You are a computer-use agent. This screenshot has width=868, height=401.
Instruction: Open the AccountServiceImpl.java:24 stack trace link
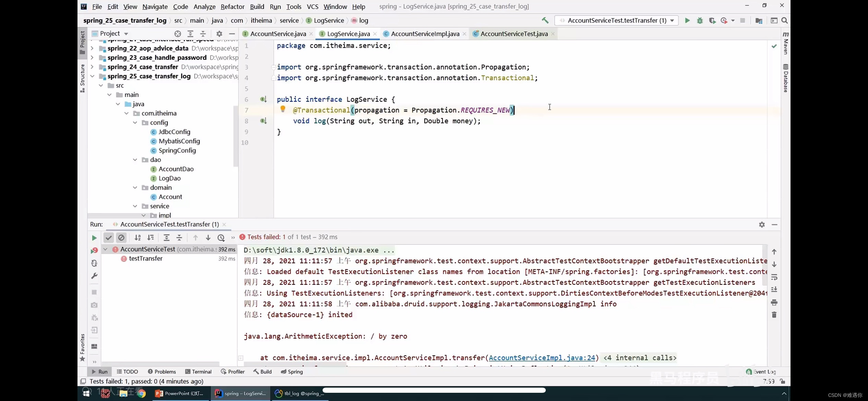click(542, 358)
